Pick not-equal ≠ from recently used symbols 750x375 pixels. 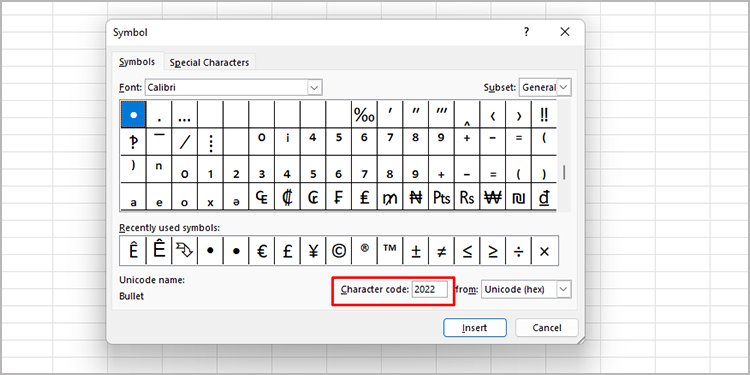point(441,251)
